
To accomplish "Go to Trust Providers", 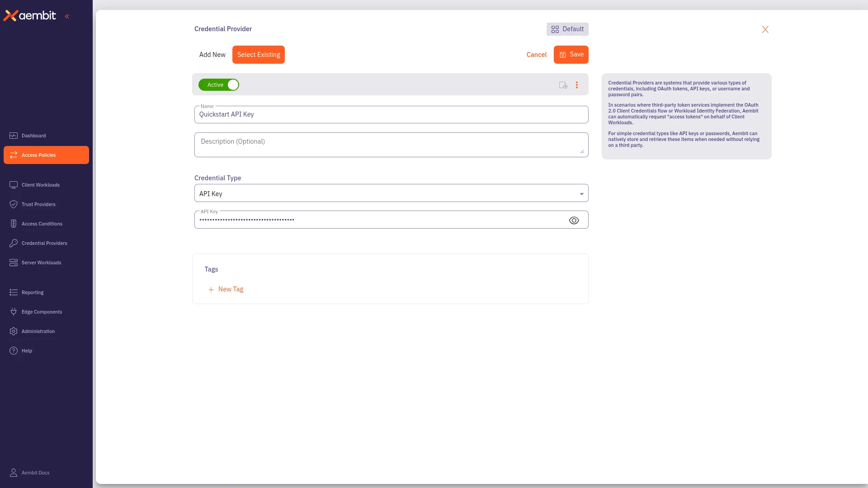I will click(46, 204).
